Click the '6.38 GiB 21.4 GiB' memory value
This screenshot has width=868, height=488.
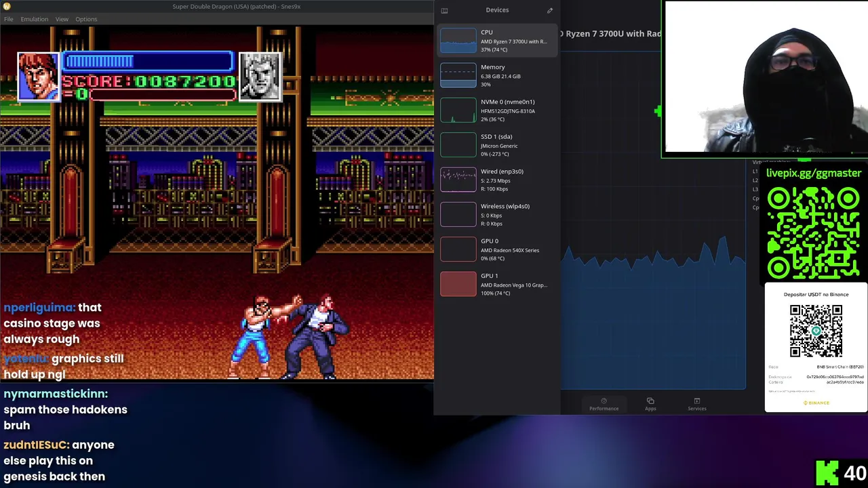(x=500, y=76)
